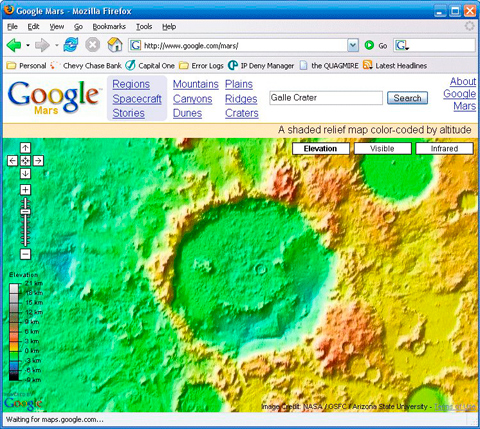Click the Galle Crater search box
The width and height of the screenshot is (480, 429).
(326, 98)
